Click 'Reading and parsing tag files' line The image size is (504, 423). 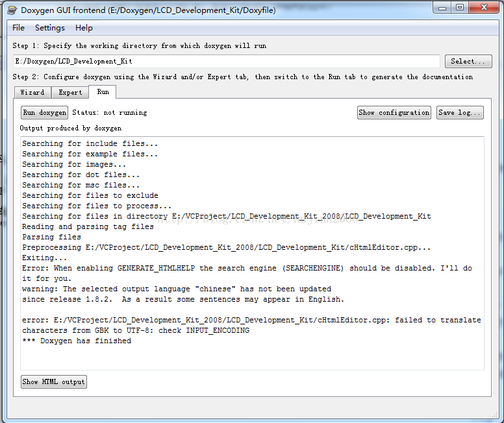[88, 227]
